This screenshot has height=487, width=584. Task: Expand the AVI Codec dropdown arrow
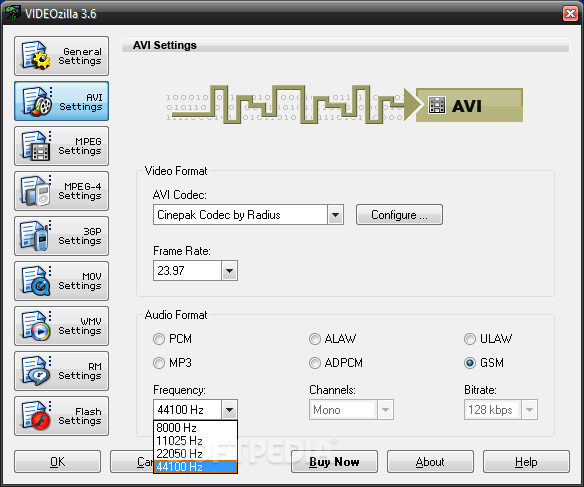(335, 215)
